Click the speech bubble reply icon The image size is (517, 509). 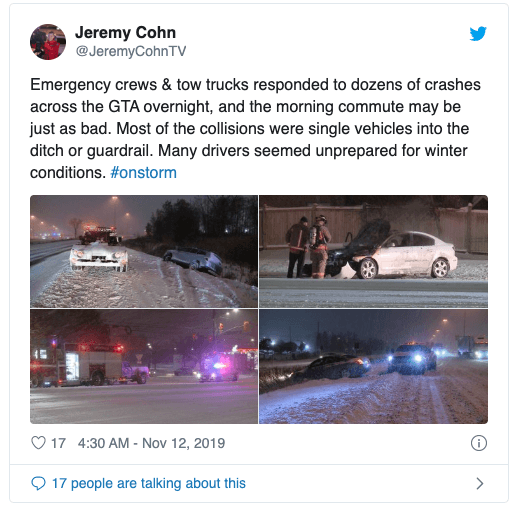click(x=38, y=483)
